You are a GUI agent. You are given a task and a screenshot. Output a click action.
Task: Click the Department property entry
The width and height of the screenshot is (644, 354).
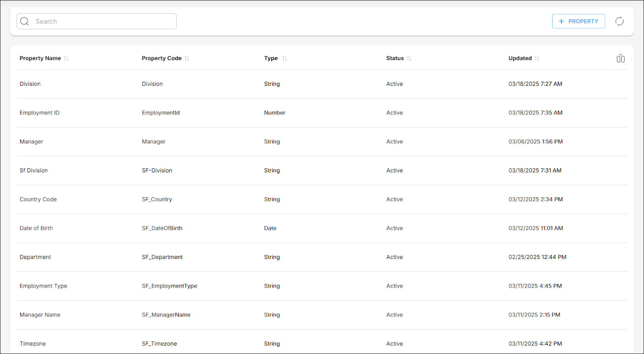click(35, 257)
